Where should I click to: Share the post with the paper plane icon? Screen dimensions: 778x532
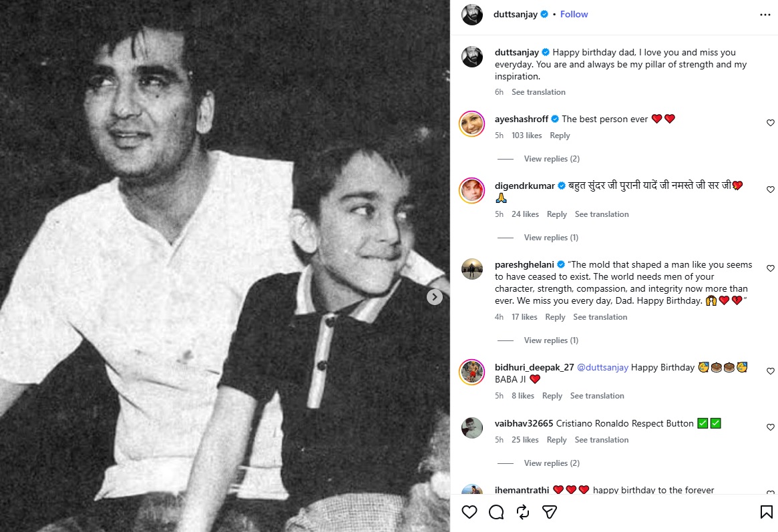549,512
